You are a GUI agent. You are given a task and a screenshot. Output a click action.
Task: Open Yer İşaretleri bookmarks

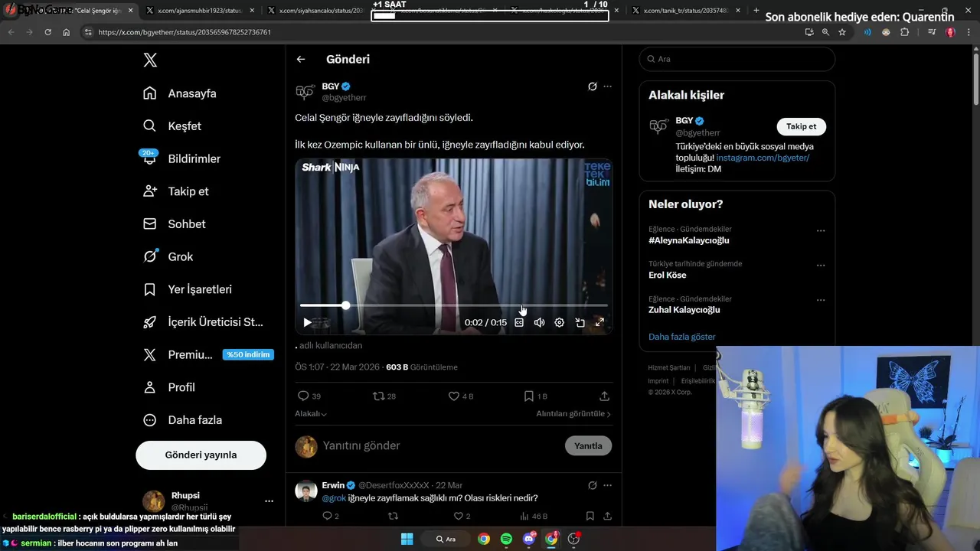[x=187, y=289]
